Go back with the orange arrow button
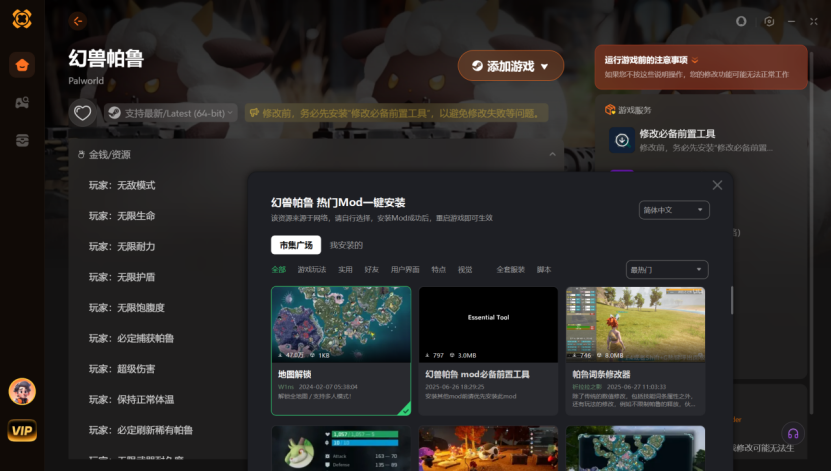This screenshot has height=471, width=831. (x=78, y=21)
